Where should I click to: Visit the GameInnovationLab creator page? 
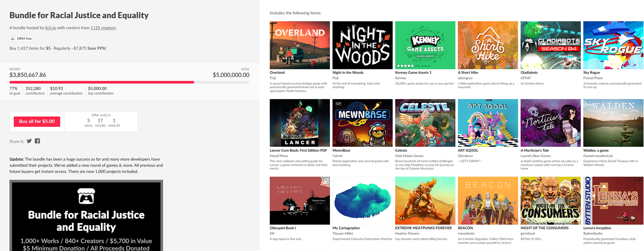pyautogui.click(x=598, y=156)
